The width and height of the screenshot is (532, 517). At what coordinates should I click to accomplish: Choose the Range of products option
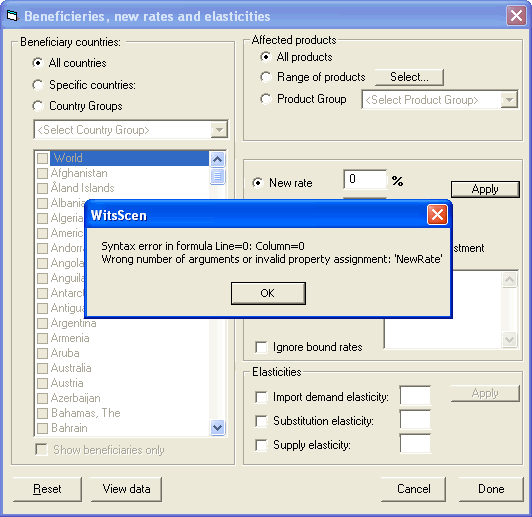click(266, 77)
